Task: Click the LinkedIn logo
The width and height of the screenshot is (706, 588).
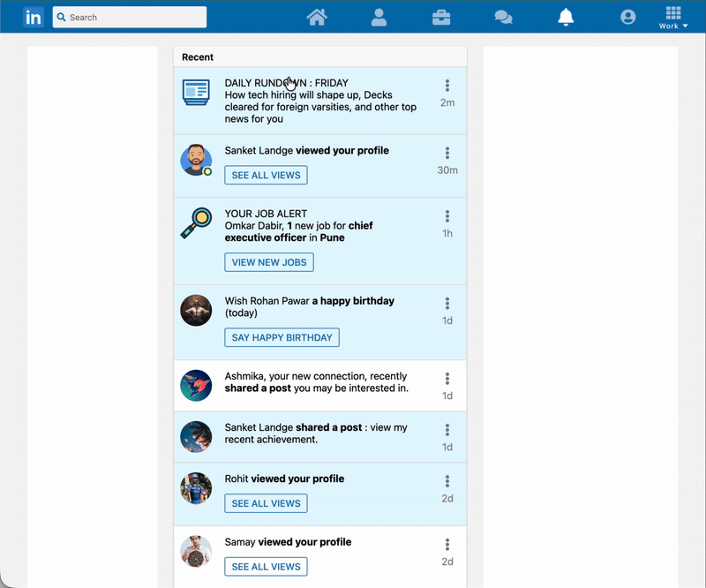Action: coord(34,16)
